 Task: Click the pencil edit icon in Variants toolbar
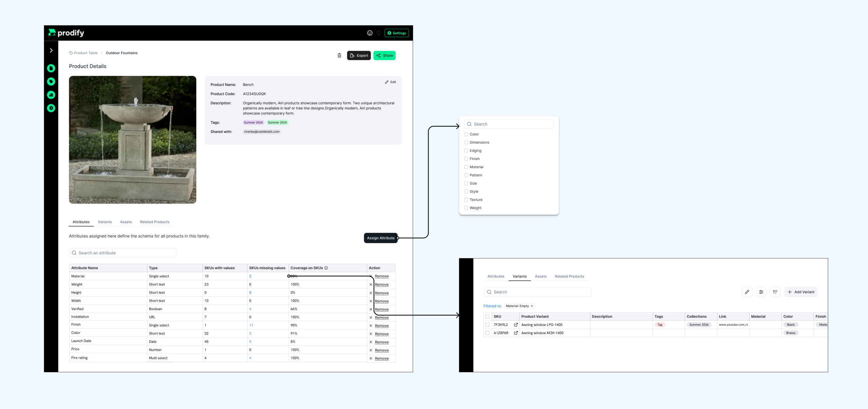[747, 292]
